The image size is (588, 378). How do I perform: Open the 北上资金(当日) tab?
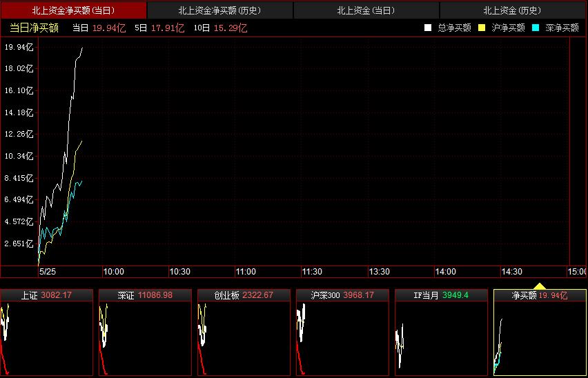366,10
